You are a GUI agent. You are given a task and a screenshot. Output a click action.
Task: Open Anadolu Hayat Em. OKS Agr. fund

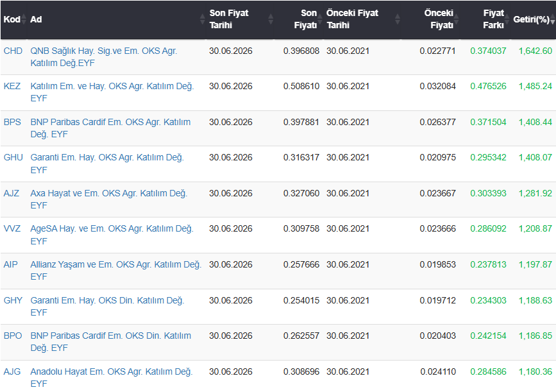112,377
